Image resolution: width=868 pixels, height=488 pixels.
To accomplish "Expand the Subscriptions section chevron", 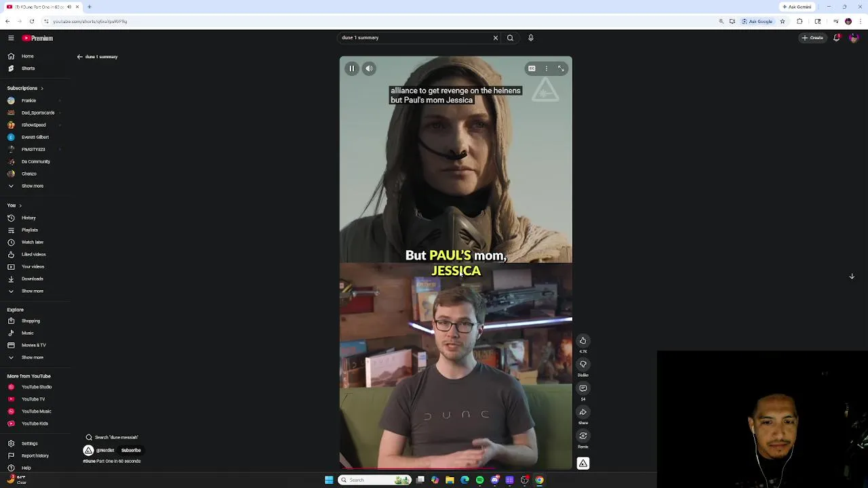I will click(41, 88).
